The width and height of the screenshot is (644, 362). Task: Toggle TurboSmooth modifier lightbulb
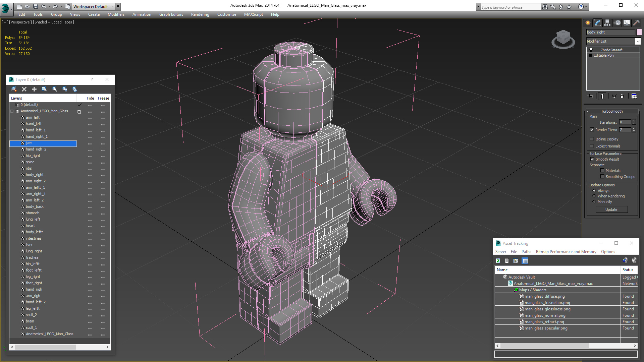coord(591,50)
